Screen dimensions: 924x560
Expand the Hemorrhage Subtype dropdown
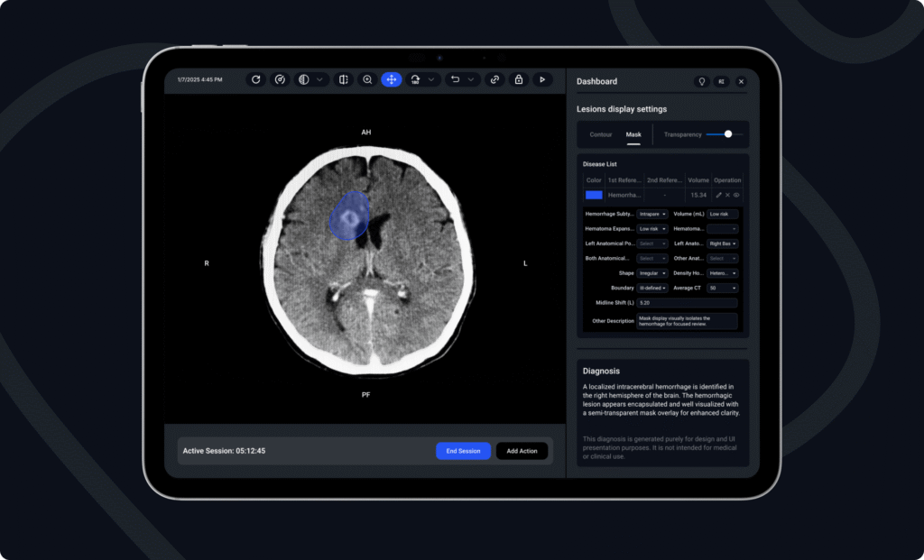[652, 214]
